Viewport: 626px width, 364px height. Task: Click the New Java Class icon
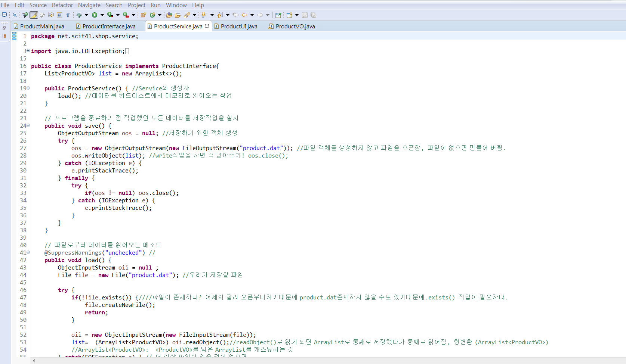point(152,15)
